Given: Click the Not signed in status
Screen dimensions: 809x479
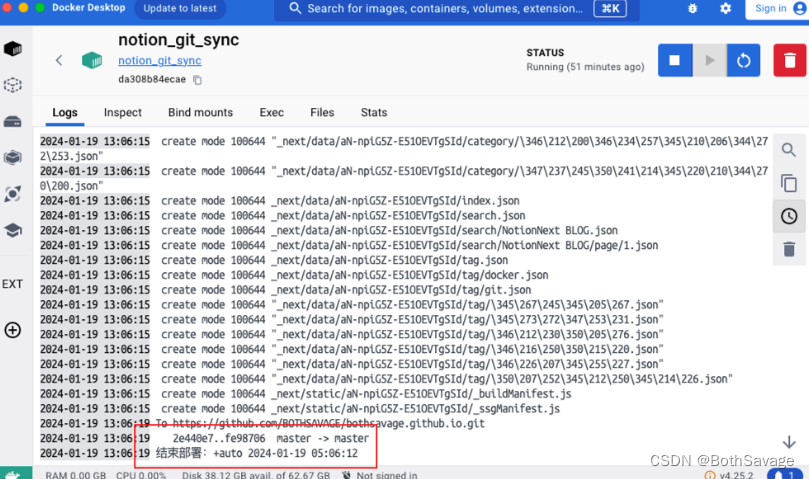Looking at the screenshot, I should coord(381,475).
